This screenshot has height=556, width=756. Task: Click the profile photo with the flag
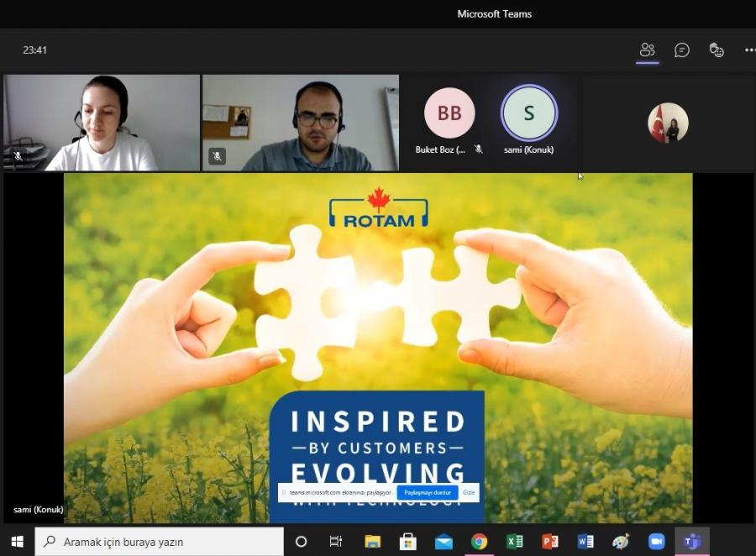[668, 123]
